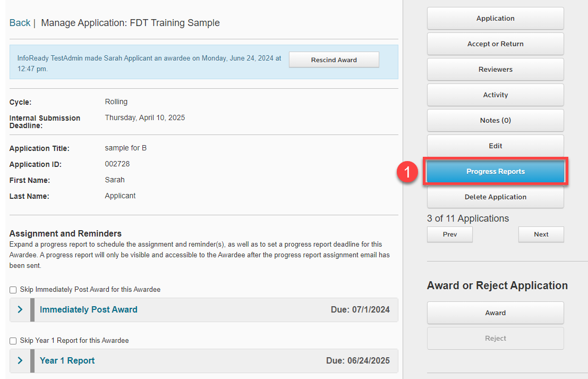This screenshot has width=588, height=379.
Task: Click the 'Rolling' cycle value
Action: coord(116,102)
